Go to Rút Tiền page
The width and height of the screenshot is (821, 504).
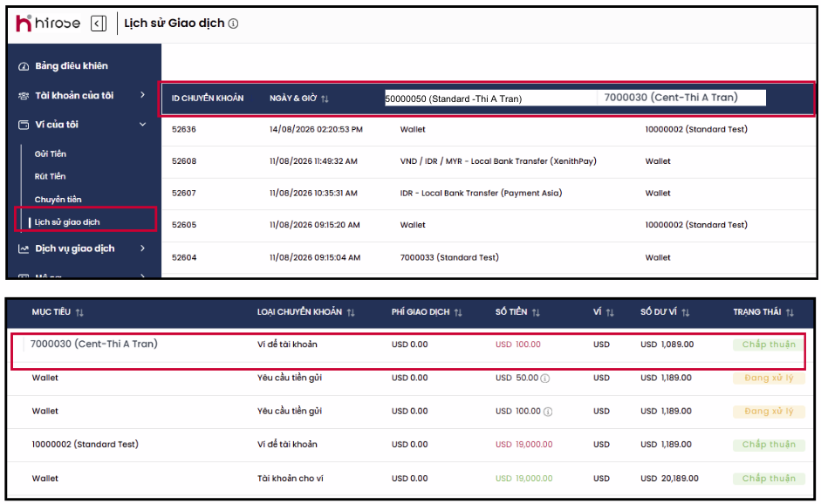[x=50, y=176]
